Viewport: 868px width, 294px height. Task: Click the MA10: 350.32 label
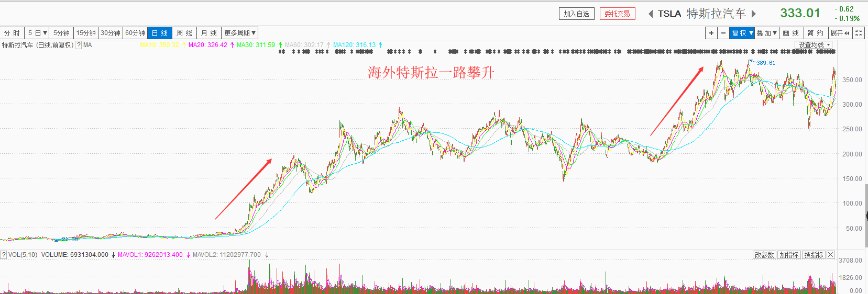click(160, 45)
